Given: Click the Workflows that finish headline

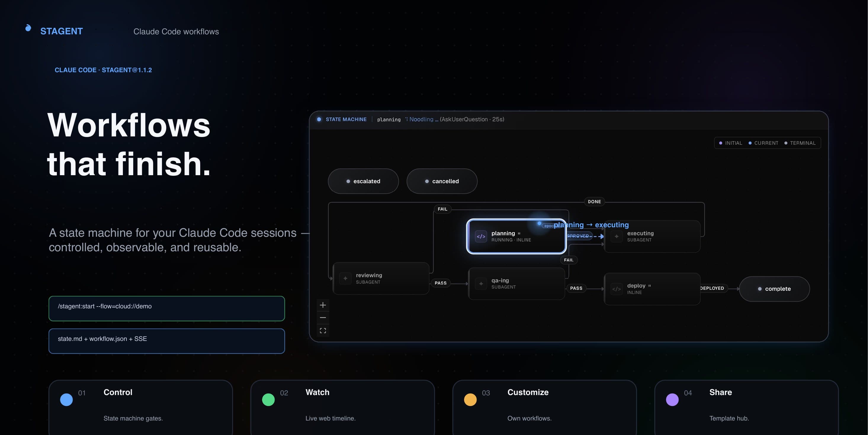Looking at the screenshot, I should tap(129, 144).
